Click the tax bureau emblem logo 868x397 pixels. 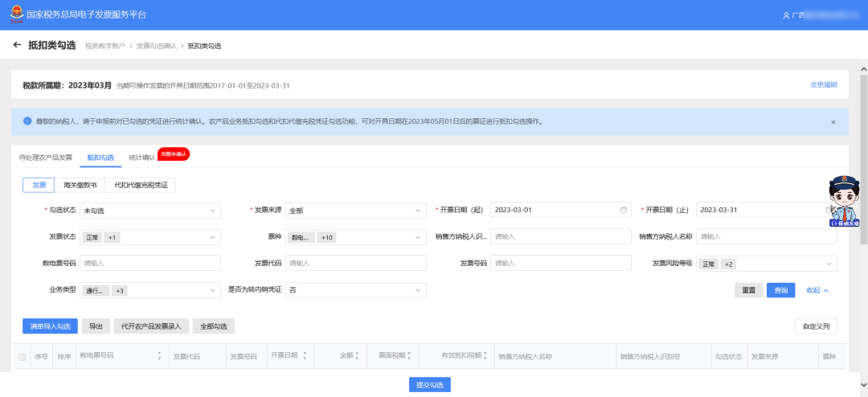pyautogui.click(x=14, y=14)
